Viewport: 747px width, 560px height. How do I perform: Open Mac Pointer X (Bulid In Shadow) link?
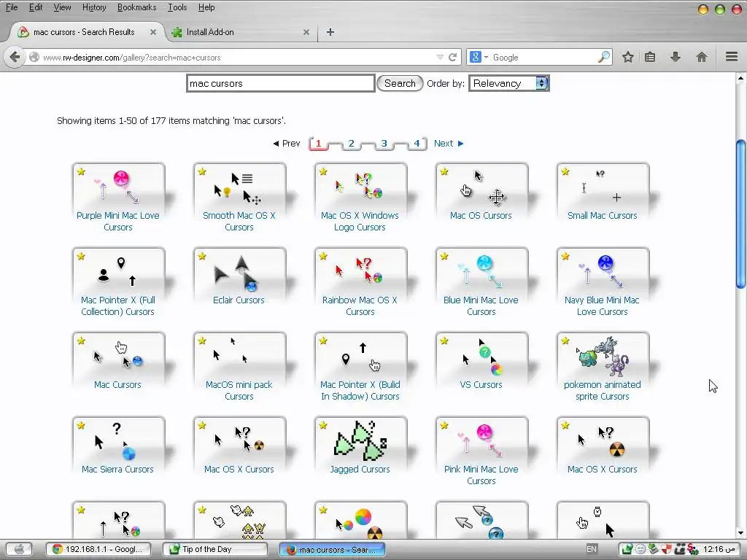(x=360, y=391)
